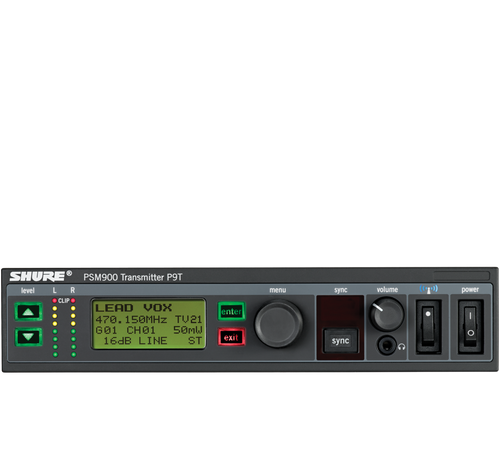Click the large menu knob
The height and width of the screenshot is (455, 500).
tap(278, 324)
